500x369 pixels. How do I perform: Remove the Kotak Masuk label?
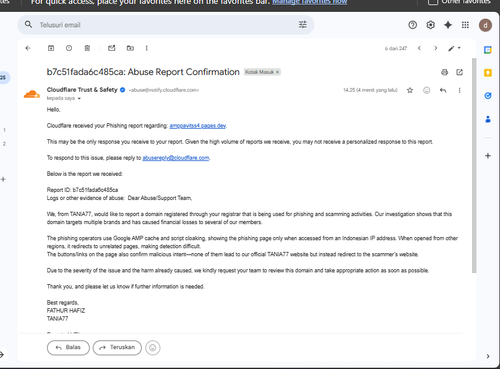(x=277, y=72)
